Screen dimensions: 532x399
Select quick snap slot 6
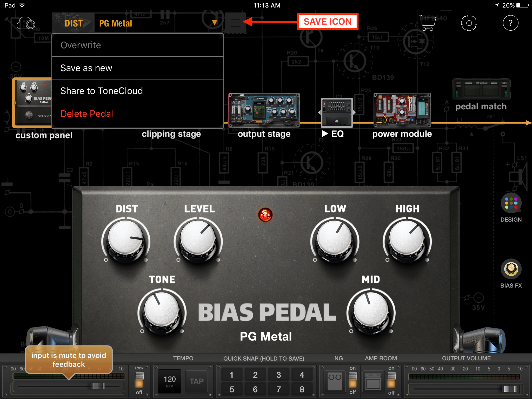tap(255, 389)
